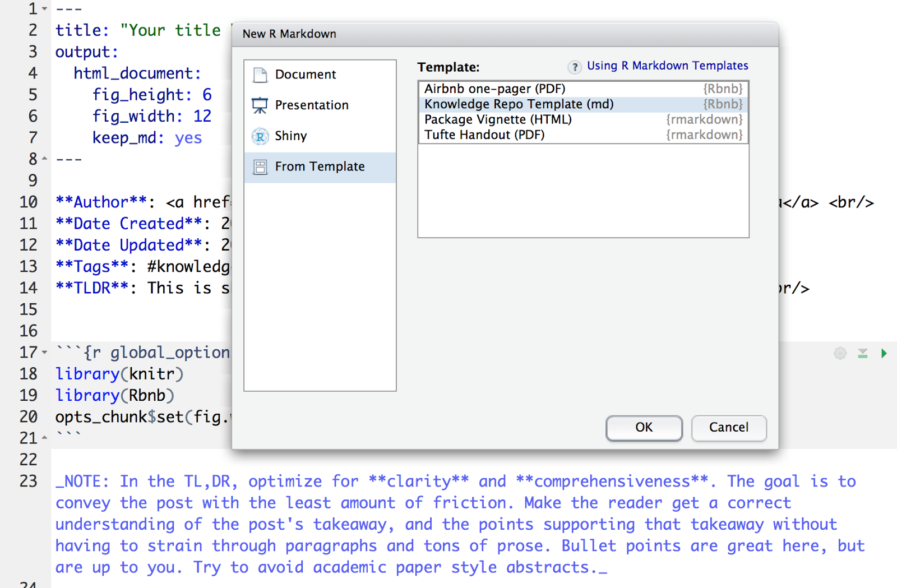Select the Shiny R logo icon

(260, 136)
